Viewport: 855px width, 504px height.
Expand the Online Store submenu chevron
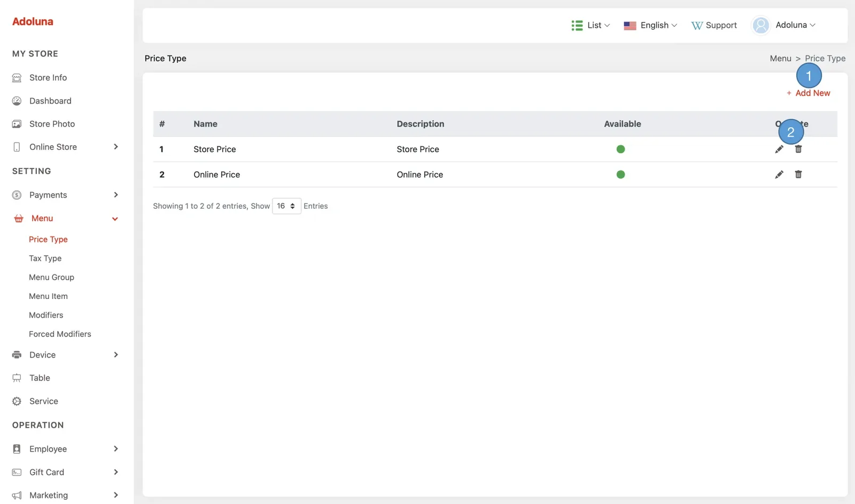116,147
